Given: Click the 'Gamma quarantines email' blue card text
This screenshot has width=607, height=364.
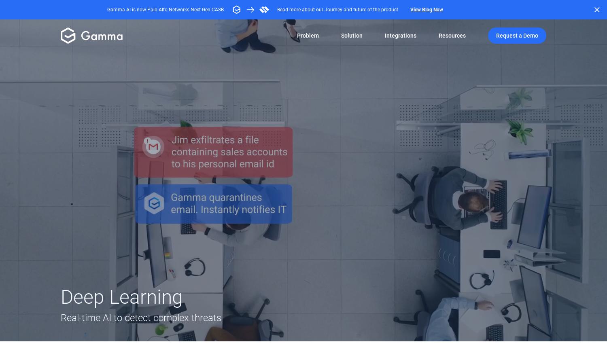Looking at the screenshot, I should coord(229,203).
